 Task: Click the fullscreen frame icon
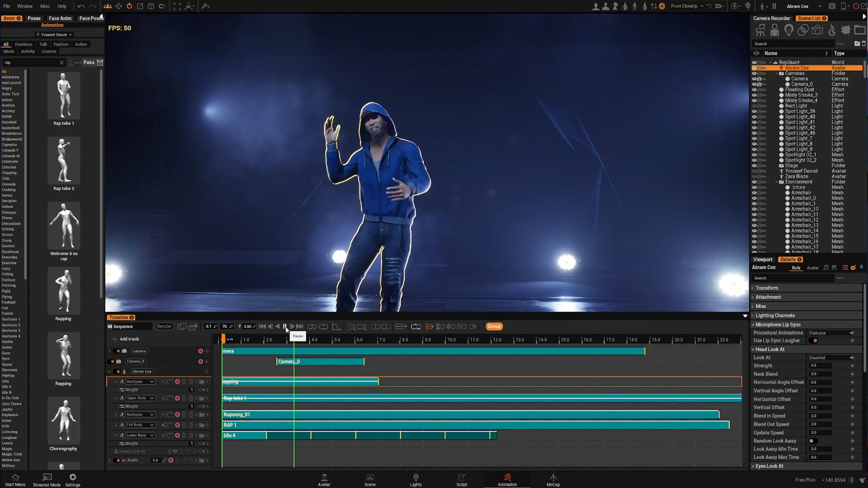pyautogui.click(x=177, y=6)
